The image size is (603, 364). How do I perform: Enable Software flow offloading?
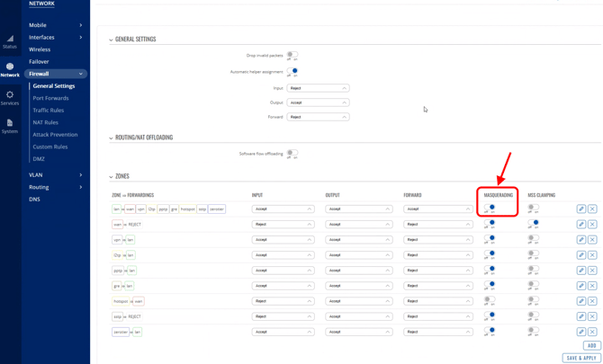pyautogui.click(x=292, y=154)
